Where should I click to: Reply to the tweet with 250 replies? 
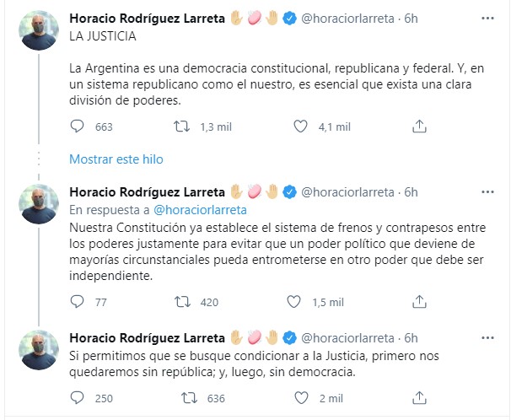tap(78, 398)
